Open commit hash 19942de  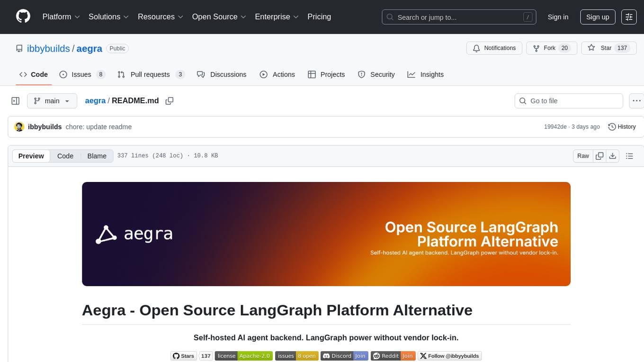pos(555,127)
